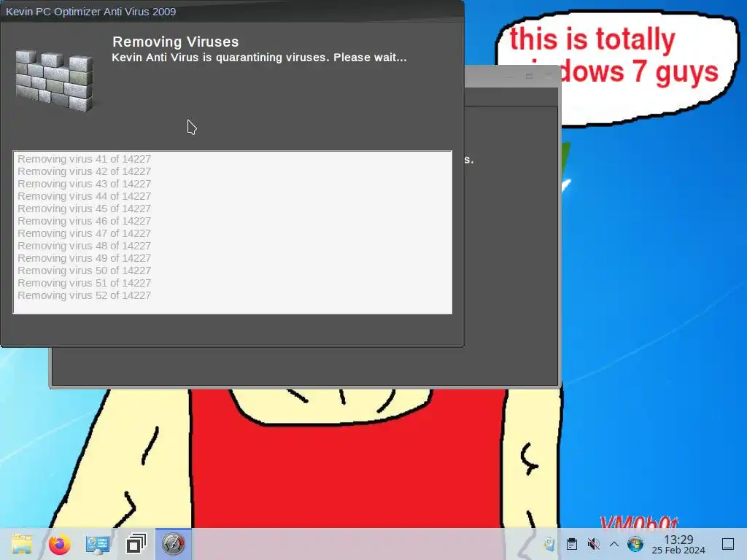Select the 'Removing virus 45 of 14227' log line
This screenshot has width=747, height=560.
[85, 209]
